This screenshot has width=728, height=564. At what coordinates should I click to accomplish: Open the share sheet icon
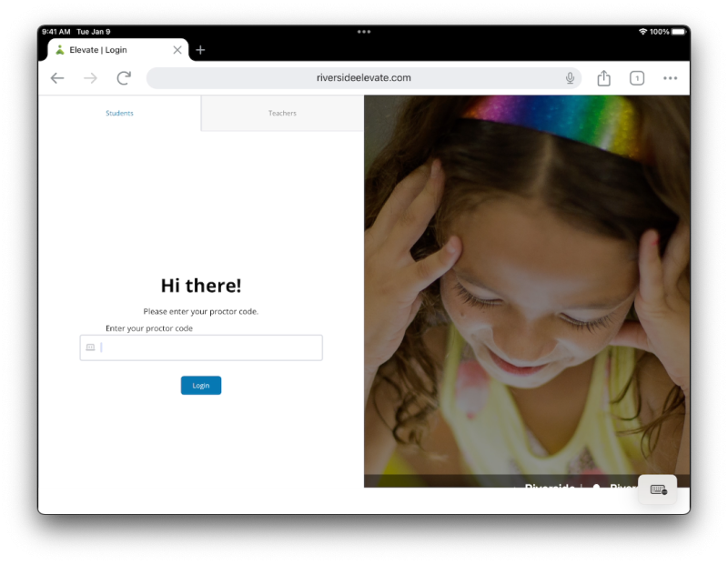(603, 78)
